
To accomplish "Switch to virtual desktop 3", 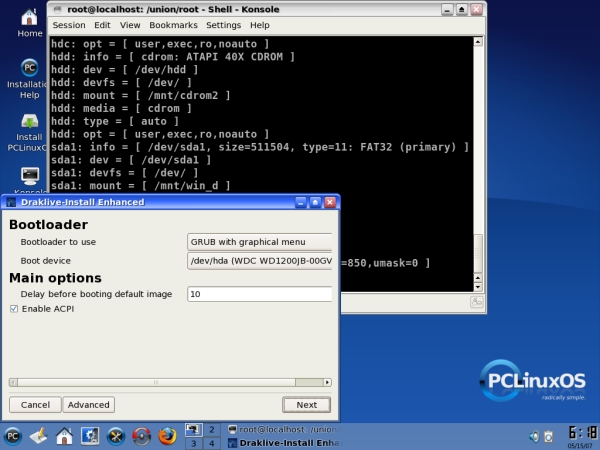I will click(x=194, y=443).
